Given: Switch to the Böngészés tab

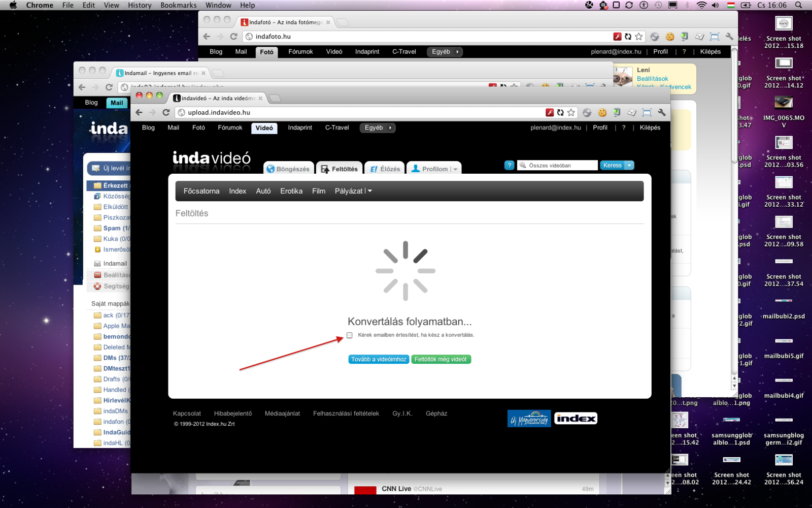Looking at the screenshot, I should (x=288, y=169).
